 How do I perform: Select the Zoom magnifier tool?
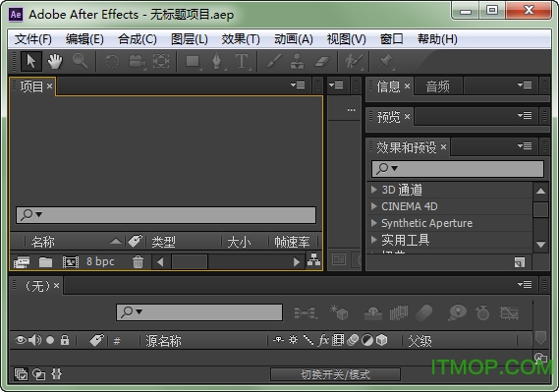80,61
